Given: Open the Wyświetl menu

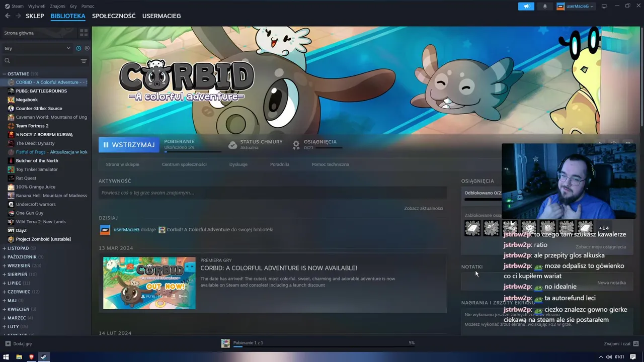Looking at the screenshot, I should coord(36,6).
